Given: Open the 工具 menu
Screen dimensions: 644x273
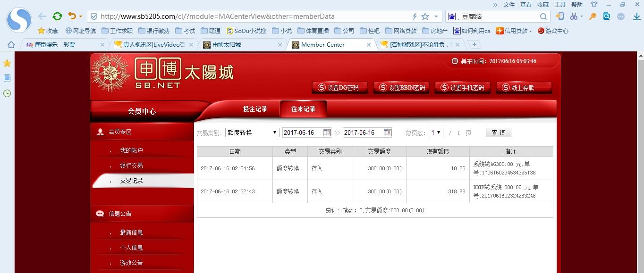Looking at the screenshot, I should [x=560, y=4].
